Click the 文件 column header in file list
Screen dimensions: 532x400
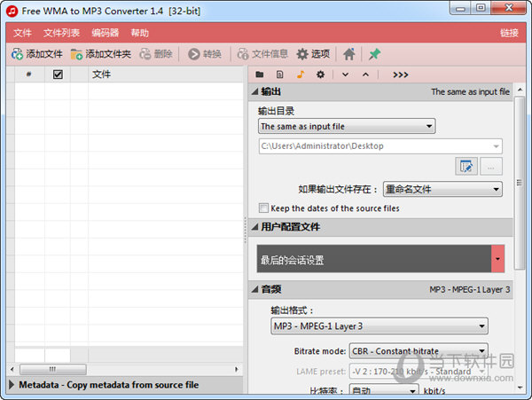[166, 75]
